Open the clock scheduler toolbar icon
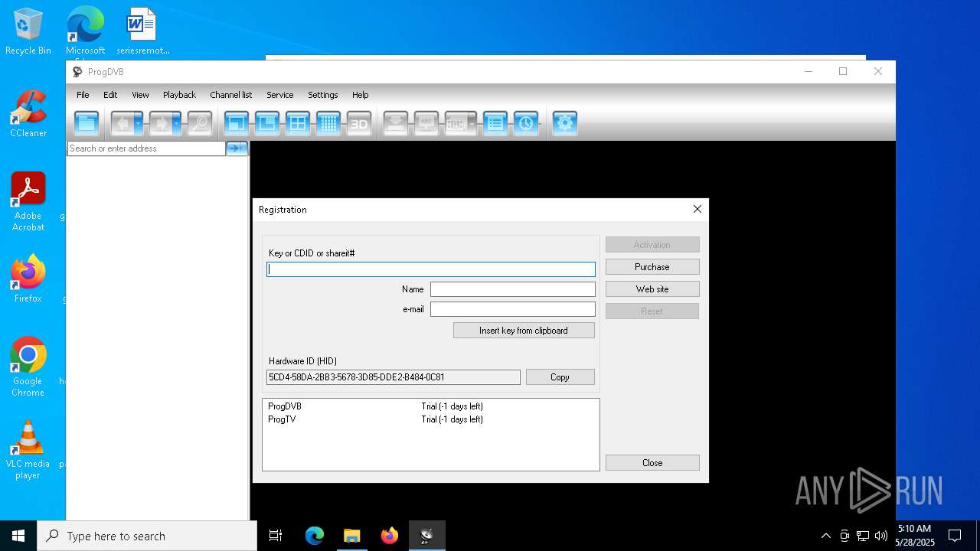The width and height of the screenshot is (980, 551). tap(526, 123)
